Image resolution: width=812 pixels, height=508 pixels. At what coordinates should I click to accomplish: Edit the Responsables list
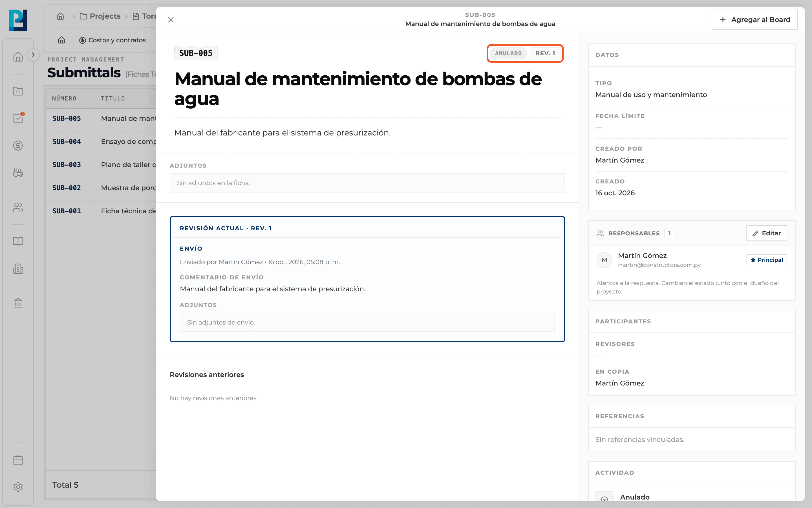(766, 233)
